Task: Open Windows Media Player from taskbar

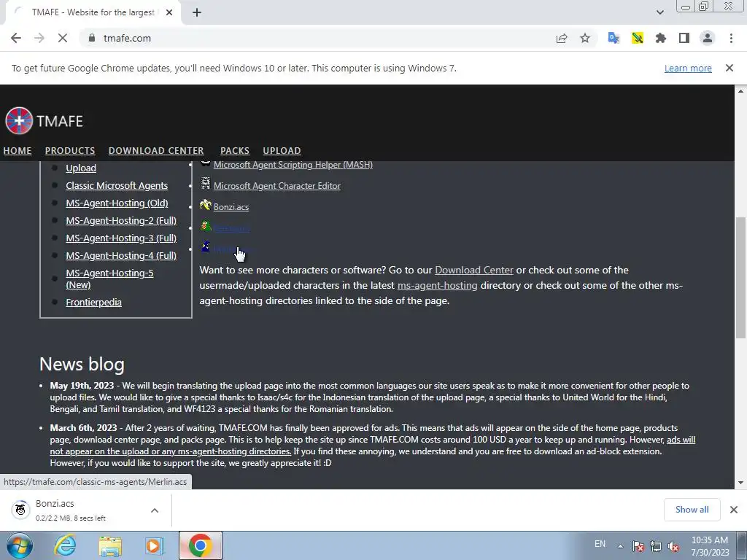Action: 155,545
